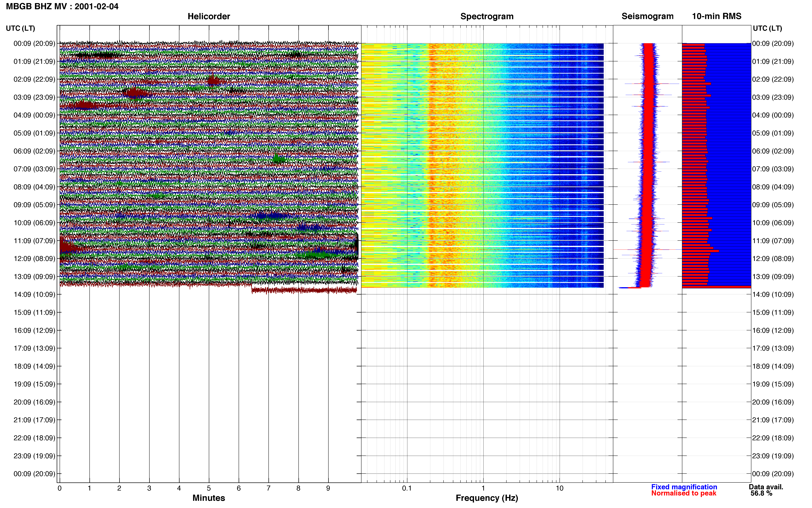Image resolution: width=812 pixels, height=508 pixels.
Task: Click right-axis time label 22:09 (18:09)
Action: click(x=773, y=438)
